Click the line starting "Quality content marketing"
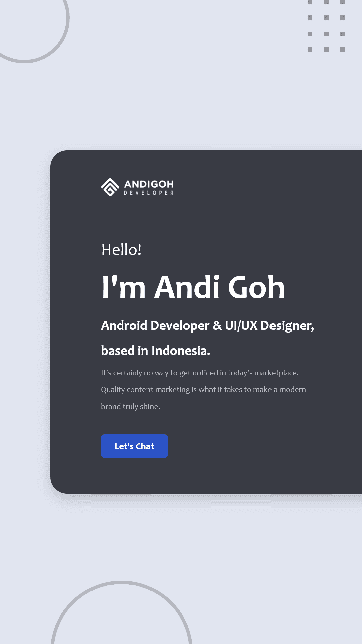This screenshot has width=362, height=644. [203, 390]
